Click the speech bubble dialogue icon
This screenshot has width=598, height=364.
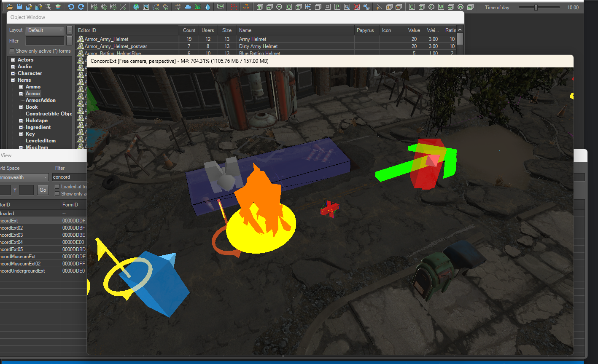pyautogui.click(x=220, y=7)
